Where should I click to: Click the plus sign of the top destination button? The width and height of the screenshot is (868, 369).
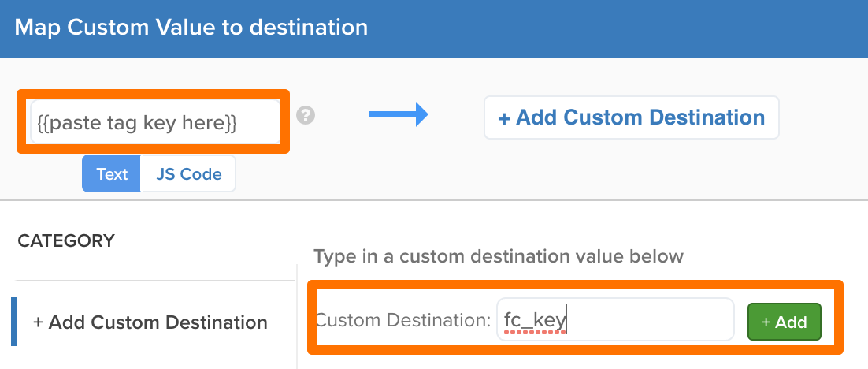pos(504,118)
